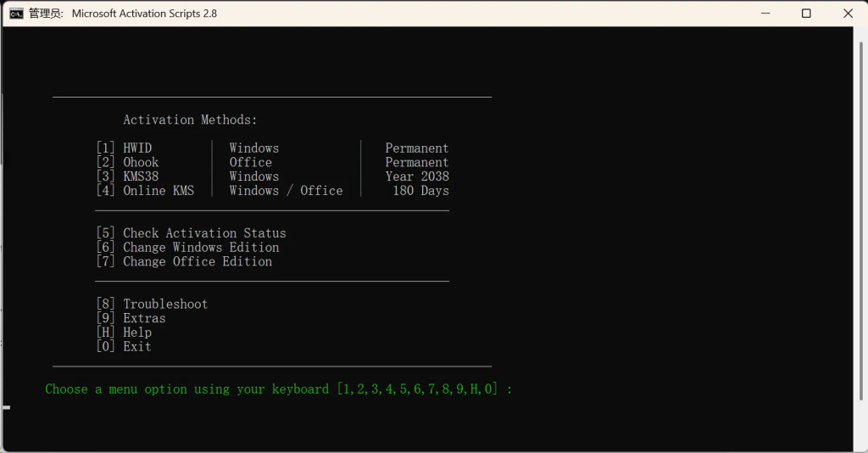Image resolution: width=868 pixels, height=453 pixels.
Task: Click the green Choose a menu option prompt
Action: [278, 389]
